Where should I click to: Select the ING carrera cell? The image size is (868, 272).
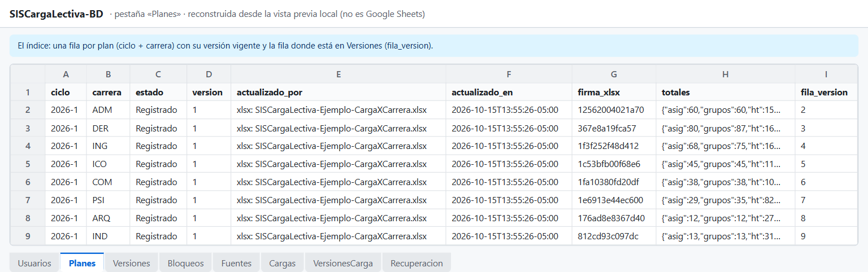tap(108, 146)
